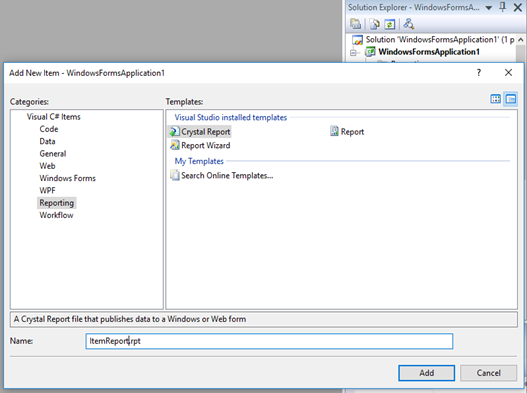Close the Solution Explorer panel
Image resolution: width=527 pixels, height=393 pixels.
click(x=518, y=7)
